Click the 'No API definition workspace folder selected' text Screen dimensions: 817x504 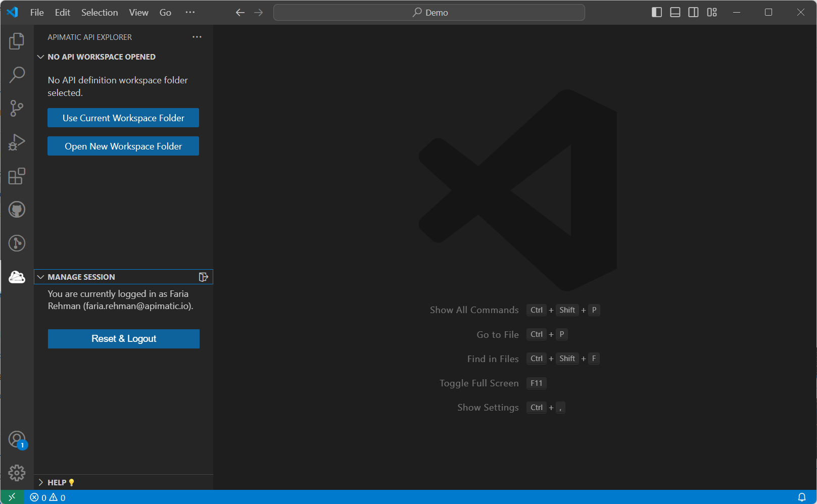tap(118, 86)
